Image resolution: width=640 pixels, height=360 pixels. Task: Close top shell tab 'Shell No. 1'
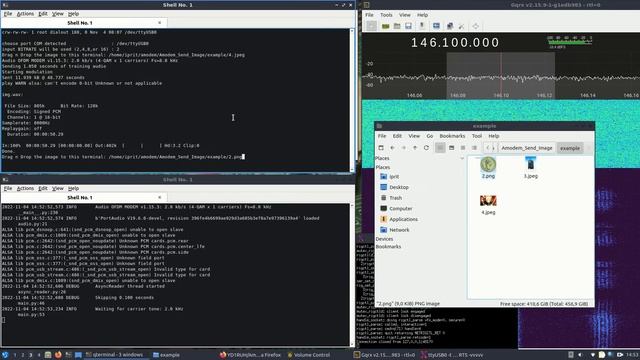point(160,23)
